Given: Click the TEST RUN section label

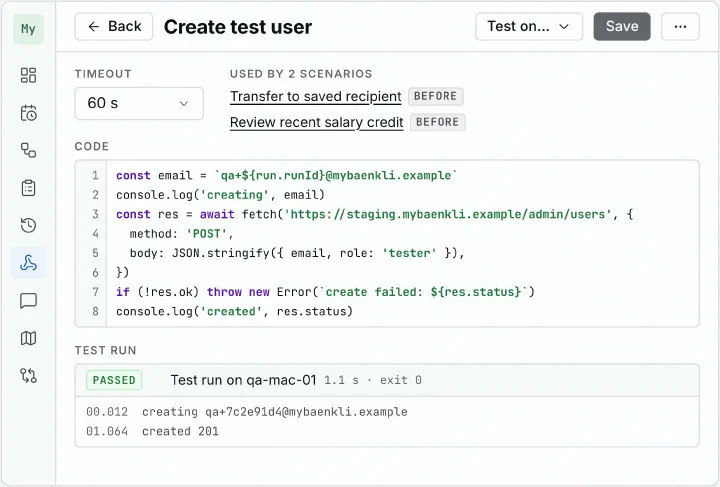Looking at the screenshot, I should (105, 350).
